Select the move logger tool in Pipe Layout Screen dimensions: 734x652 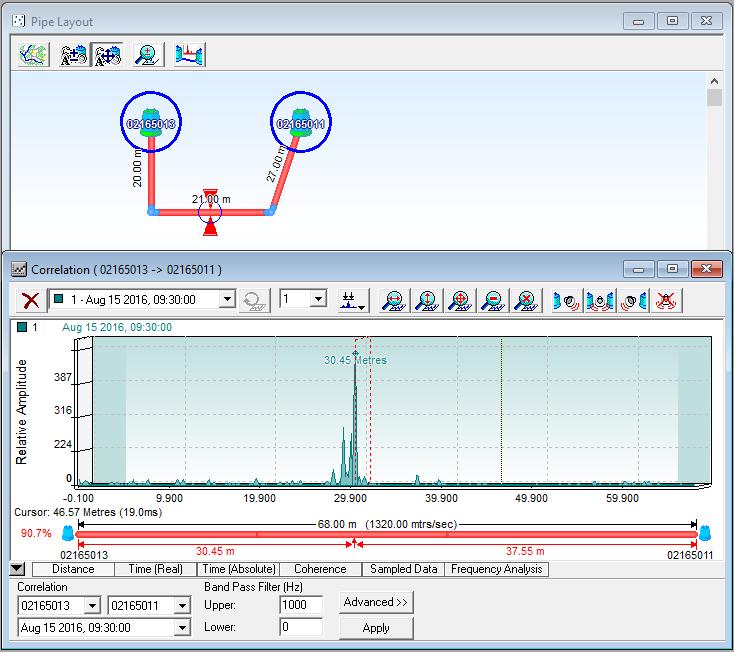[108, 55]
